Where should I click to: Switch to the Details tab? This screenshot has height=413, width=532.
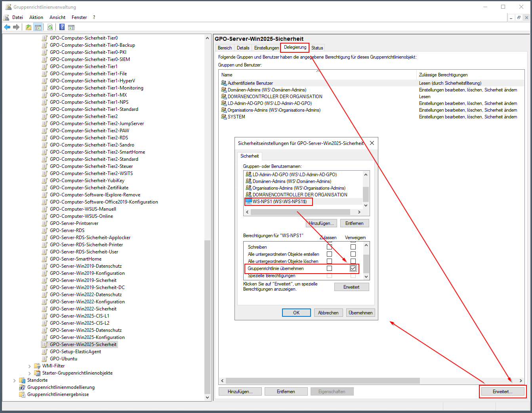[x=243, y=48]
